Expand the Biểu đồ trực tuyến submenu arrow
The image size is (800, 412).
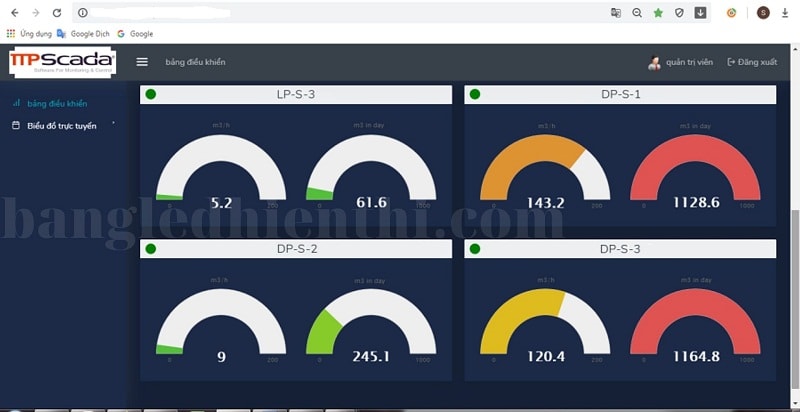(114, 124)
